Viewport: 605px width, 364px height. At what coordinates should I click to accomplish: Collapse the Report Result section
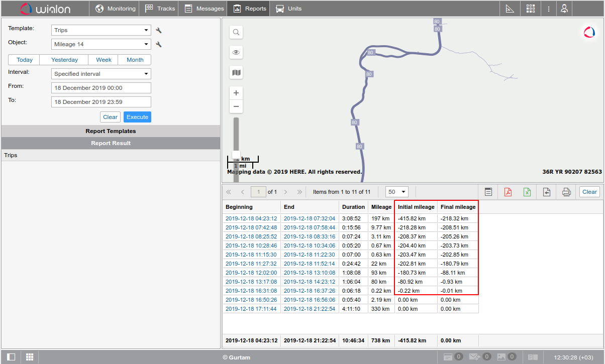(x=111, y=143)
